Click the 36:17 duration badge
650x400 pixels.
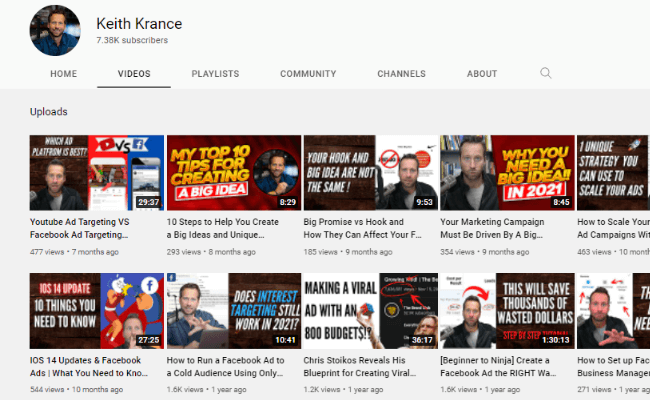pos(422,340)
